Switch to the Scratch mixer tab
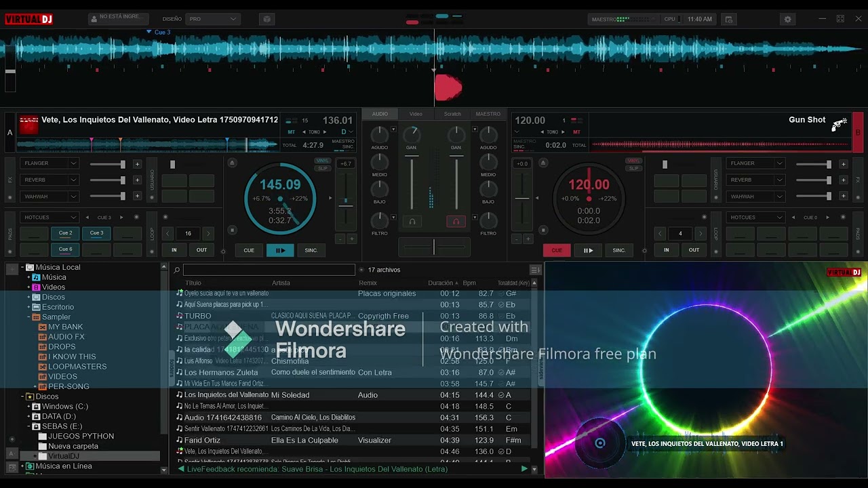 pyautogui.click(x=452, y=114)
